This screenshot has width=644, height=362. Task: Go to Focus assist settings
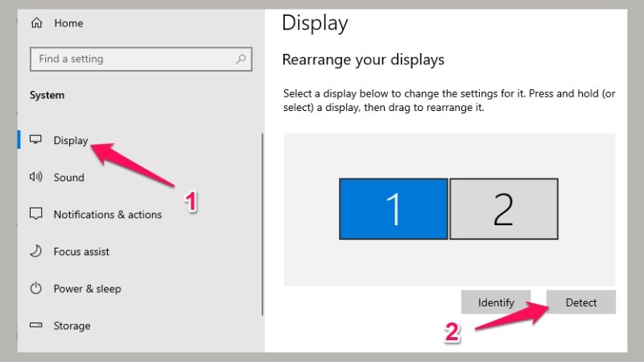pyautogui.click(x=81, y=251)
